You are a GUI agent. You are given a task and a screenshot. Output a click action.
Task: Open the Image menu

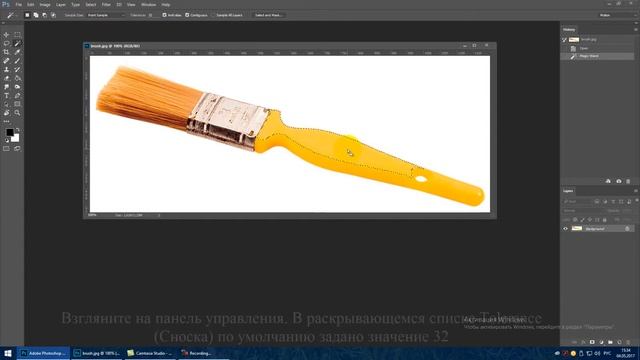(x=45, y=4)
